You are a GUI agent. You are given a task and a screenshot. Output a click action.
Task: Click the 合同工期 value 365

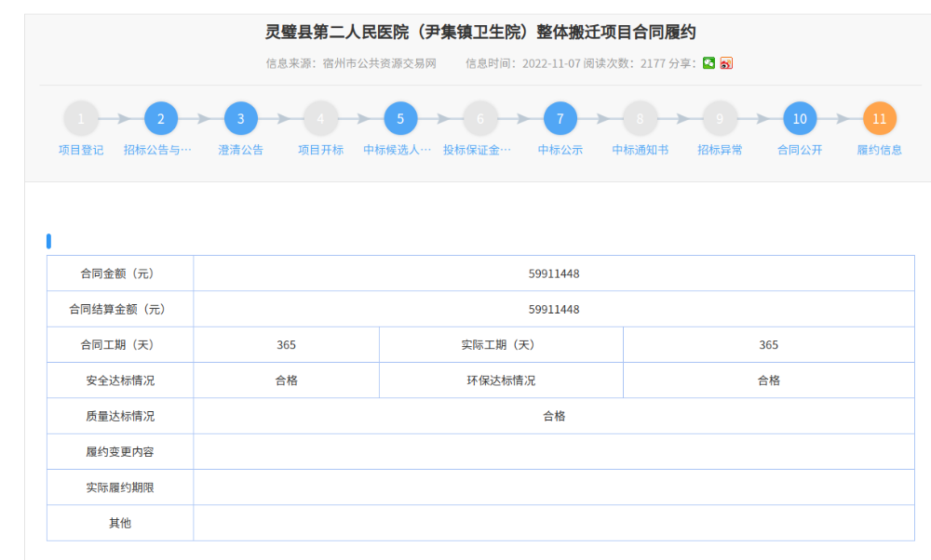286,345
